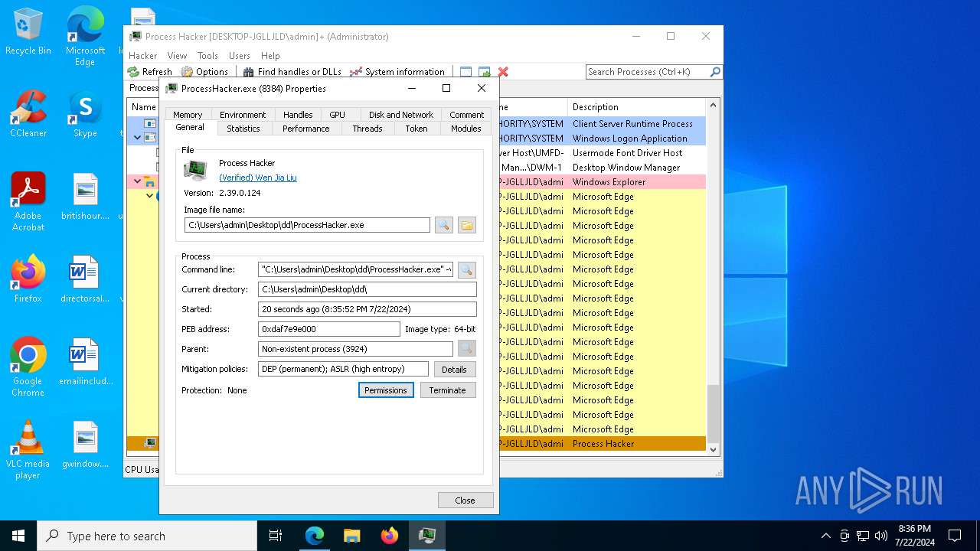Open the Hacker menu
The width and height of the screenshot is (980, 551).
(142, 55)
